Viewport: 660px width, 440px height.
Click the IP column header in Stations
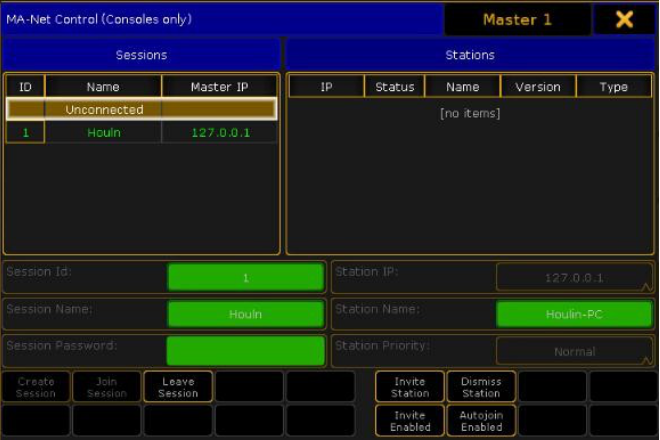tap(326, 87)
